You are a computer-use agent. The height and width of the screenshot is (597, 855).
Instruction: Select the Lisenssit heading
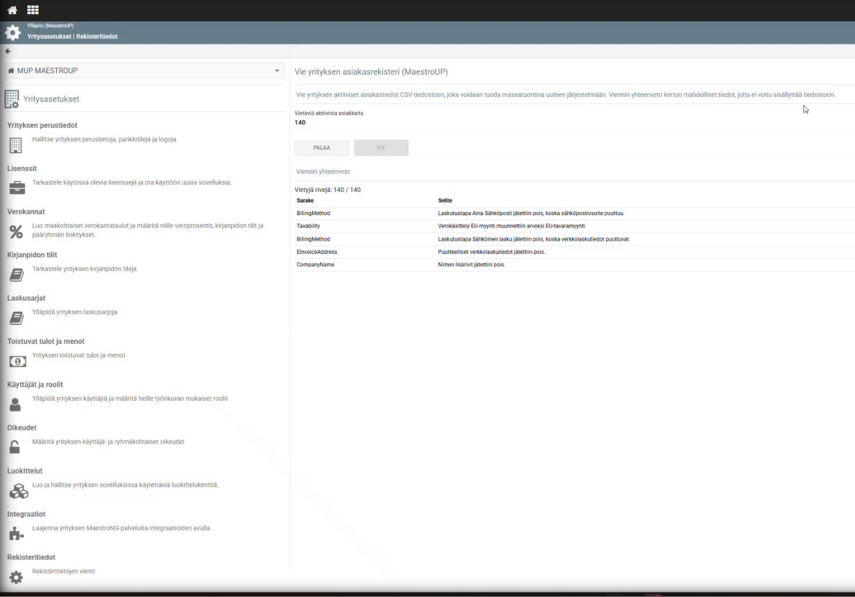[22, 168]
